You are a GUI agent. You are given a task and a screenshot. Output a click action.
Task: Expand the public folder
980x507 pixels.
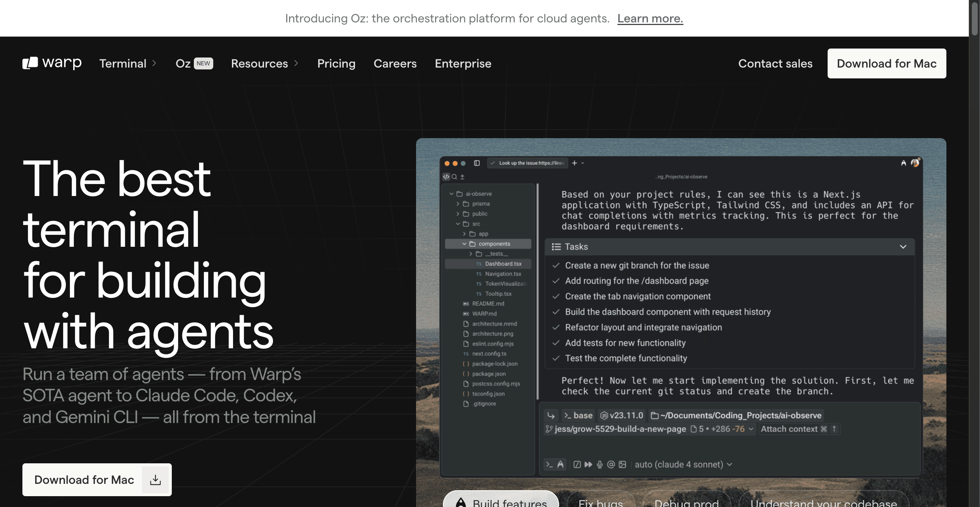coord(458,214)
